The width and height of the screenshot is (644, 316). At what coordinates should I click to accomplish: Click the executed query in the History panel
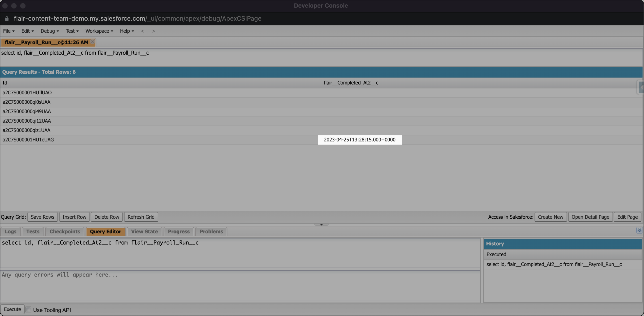pos(554,264)
